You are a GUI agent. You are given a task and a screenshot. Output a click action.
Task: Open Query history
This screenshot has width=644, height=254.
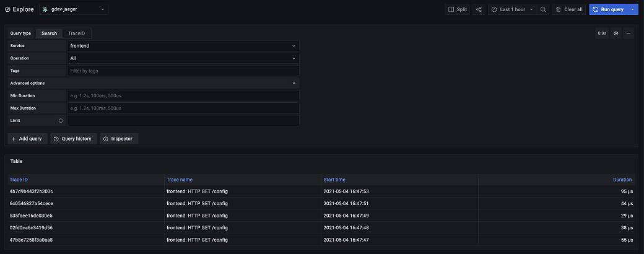[x=72, y=139]
